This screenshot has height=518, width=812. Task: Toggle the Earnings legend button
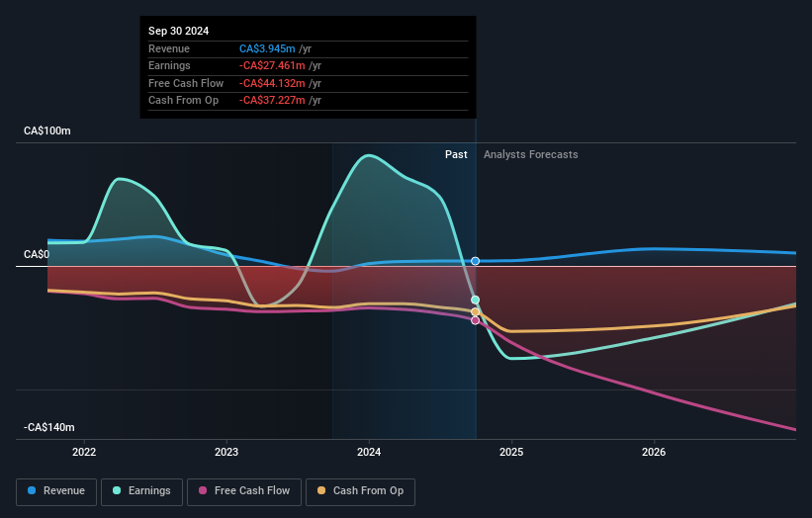coord(141,491)
